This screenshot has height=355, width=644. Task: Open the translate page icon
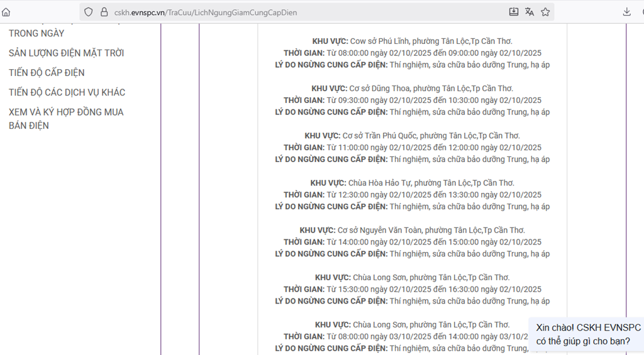point(530,12)
